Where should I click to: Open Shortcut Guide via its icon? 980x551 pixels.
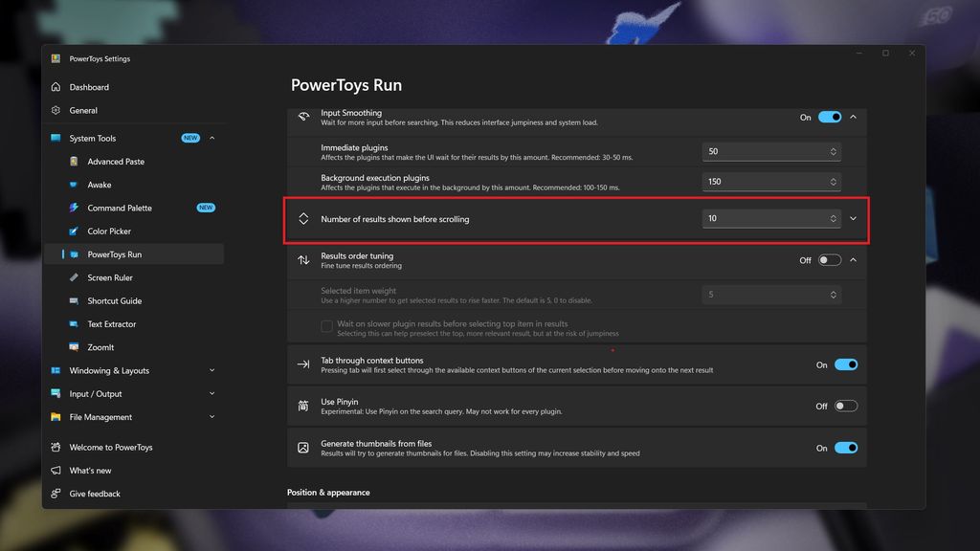coord(74,301)
